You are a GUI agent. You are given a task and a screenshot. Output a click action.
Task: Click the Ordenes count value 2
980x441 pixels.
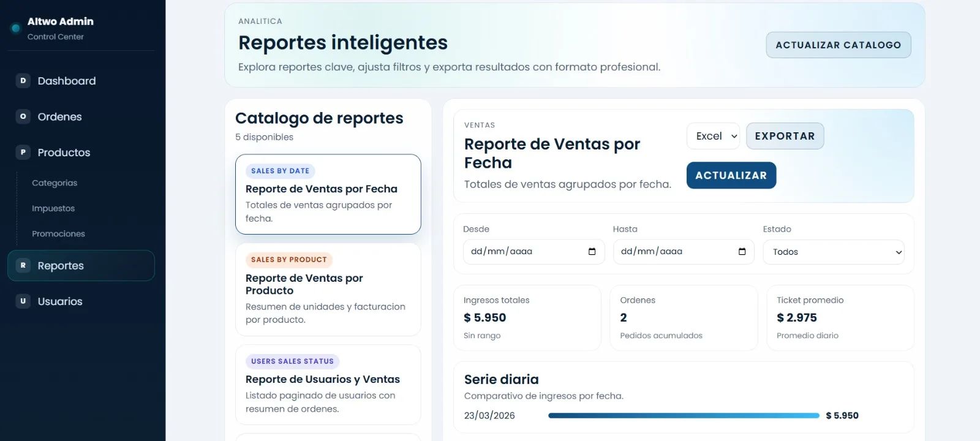tap(624, 317)
